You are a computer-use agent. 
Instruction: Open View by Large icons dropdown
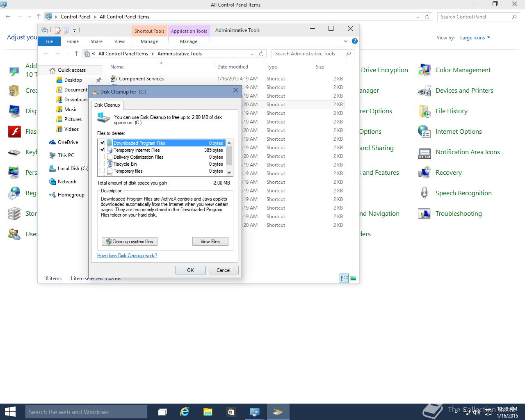click(475, 38)
